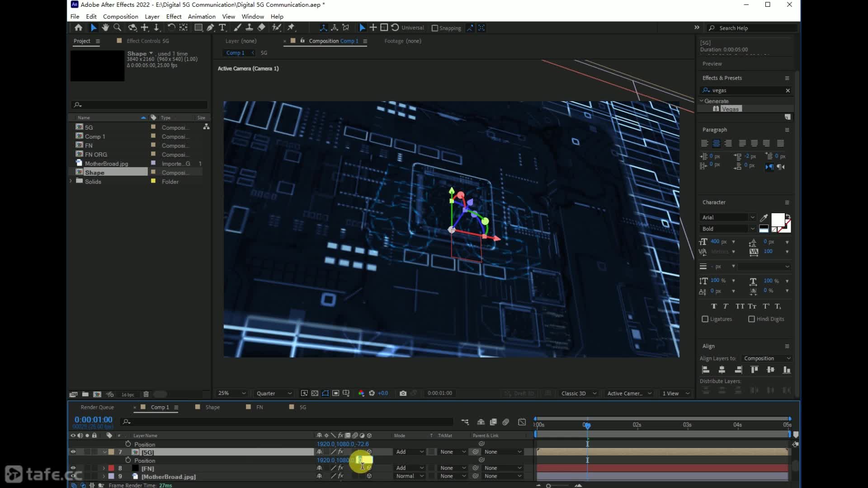The image size is (868, 488).
Task: Toggle visibility eye of 5G layer
Action: coord(73,452)
